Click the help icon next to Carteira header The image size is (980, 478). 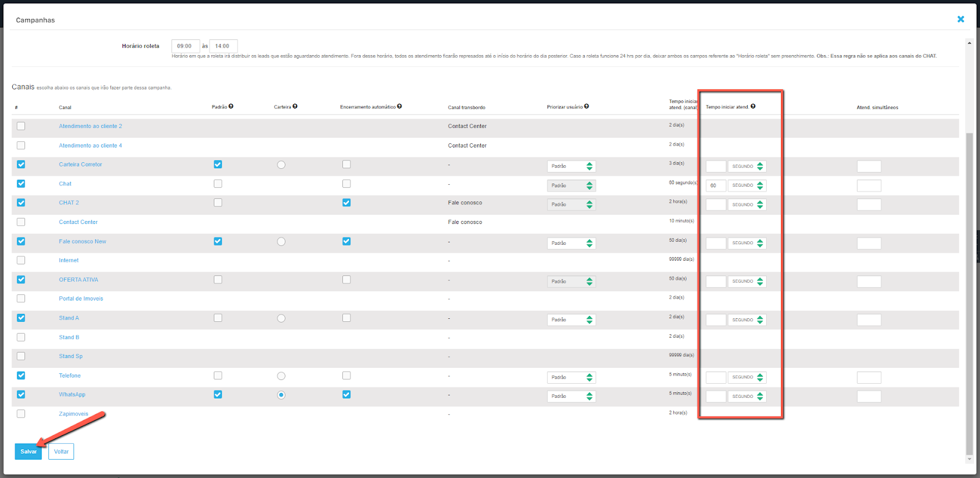point(295,106)
